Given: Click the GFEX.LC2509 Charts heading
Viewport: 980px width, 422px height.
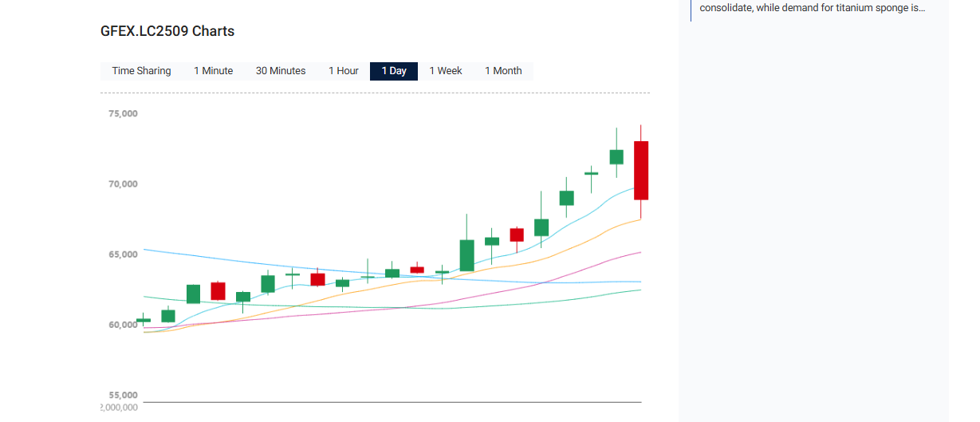Looking at the screenshot, I should (x=167, y=31).
